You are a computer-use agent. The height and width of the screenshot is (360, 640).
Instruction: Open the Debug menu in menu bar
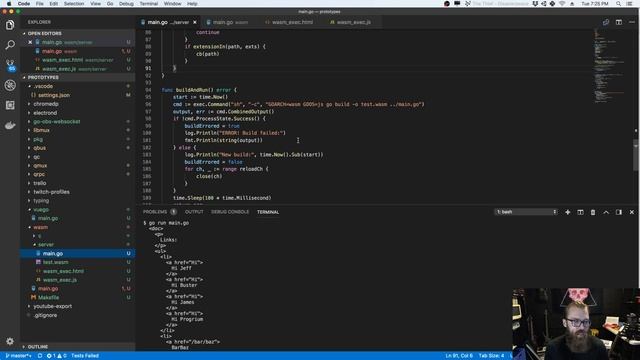pos(126,4)
